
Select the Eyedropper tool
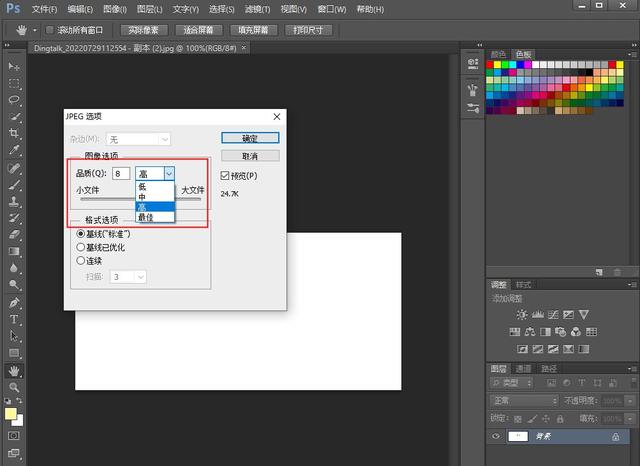(x=14, y=150)
